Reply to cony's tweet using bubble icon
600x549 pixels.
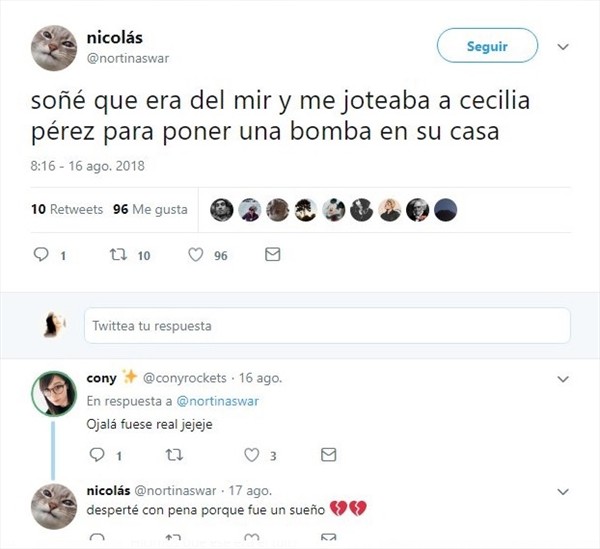97,455
